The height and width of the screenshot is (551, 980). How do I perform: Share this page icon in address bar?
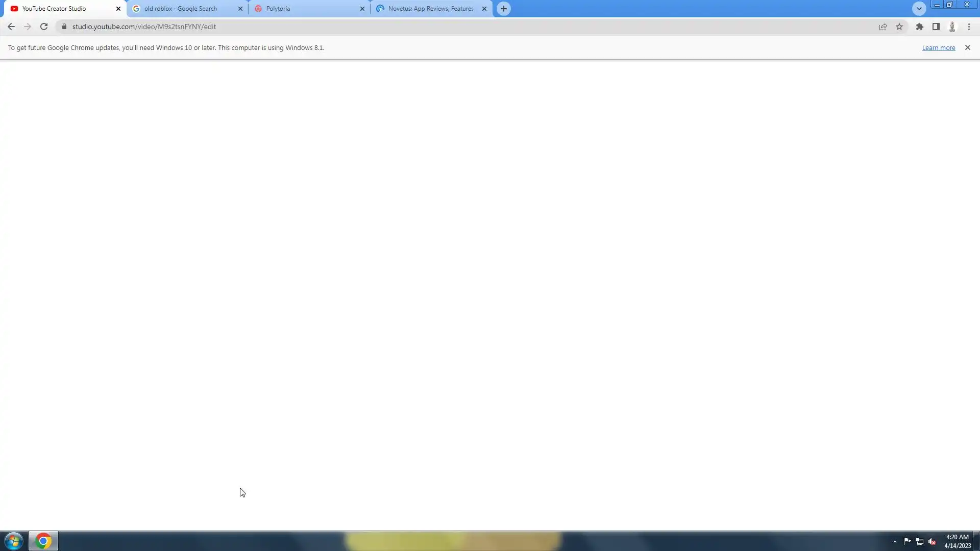click(x=883, y=27)
